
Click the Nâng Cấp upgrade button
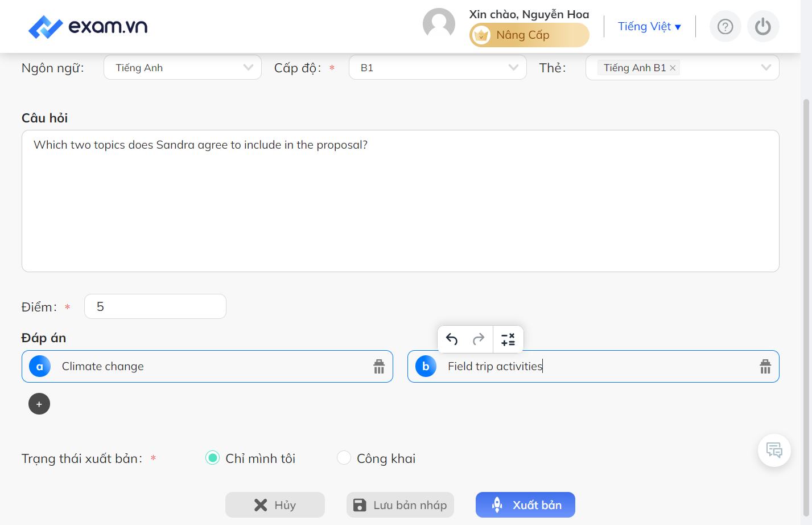coord(529,35)
